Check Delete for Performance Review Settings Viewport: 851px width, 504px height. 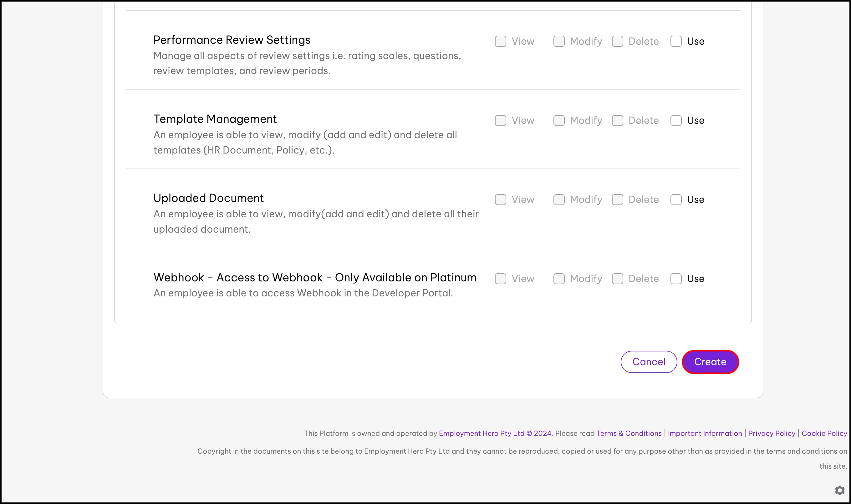(x=617, y=42)
